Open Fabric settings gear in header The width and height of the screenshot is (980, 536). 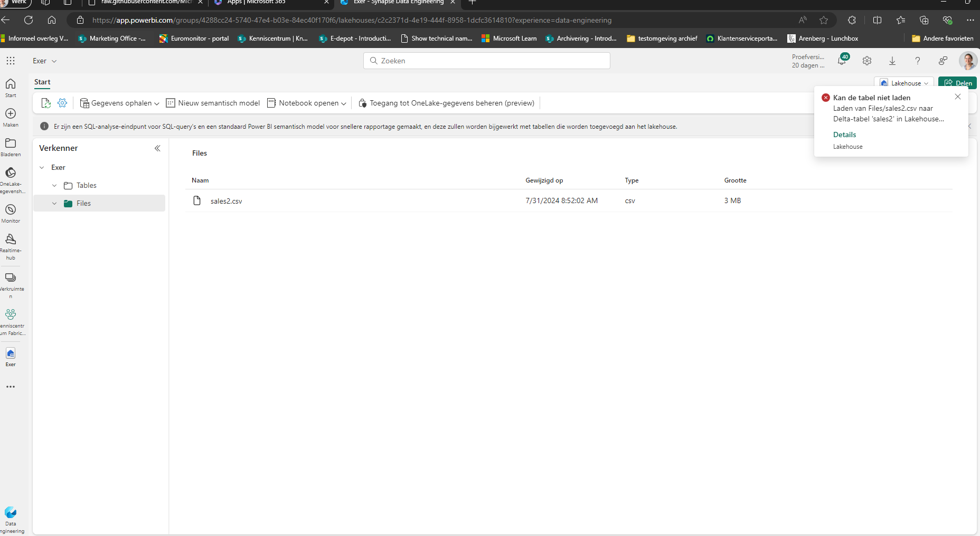pyautogui.click(x=867, y=61)
